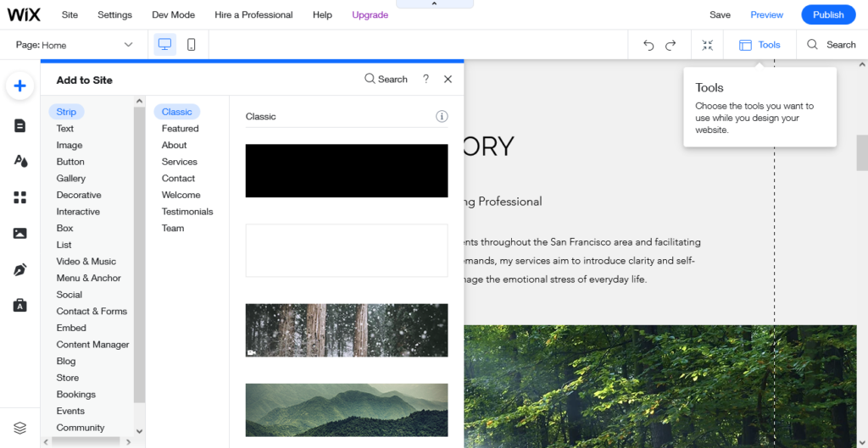
Task: Select the Contact & Forms category
Action: pos(92,311)
